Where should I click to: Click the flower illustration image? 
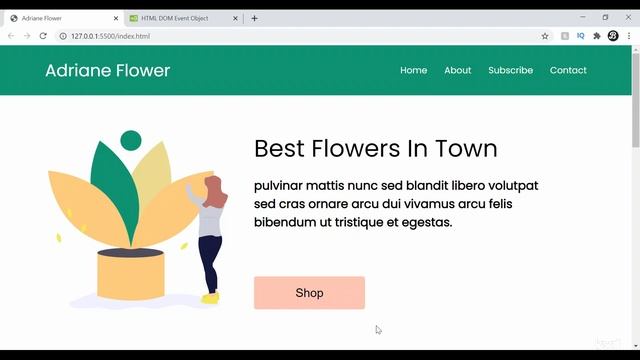coord(138,220)
